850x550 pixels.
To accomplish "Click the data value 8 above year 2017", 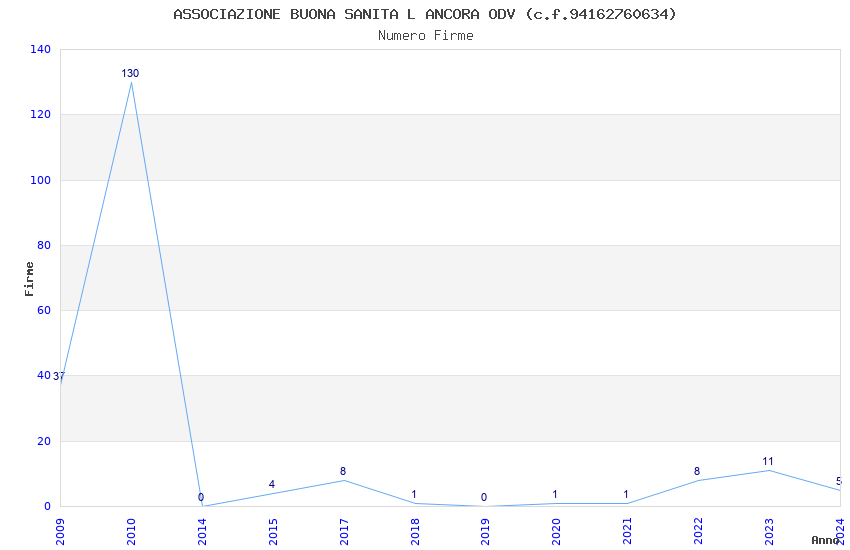I will pyautogui.click(x=343, y=471).
